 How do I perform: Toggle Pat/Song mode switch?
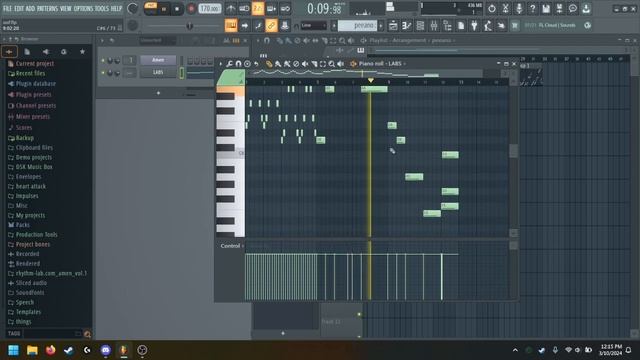tap(151, 8)
